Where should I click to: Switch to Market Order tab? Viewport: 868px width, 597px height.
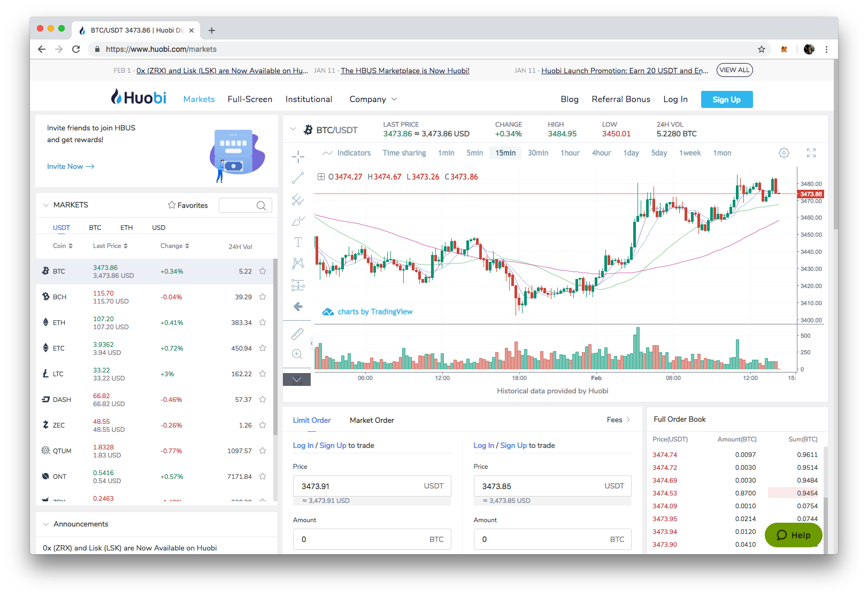372,421
